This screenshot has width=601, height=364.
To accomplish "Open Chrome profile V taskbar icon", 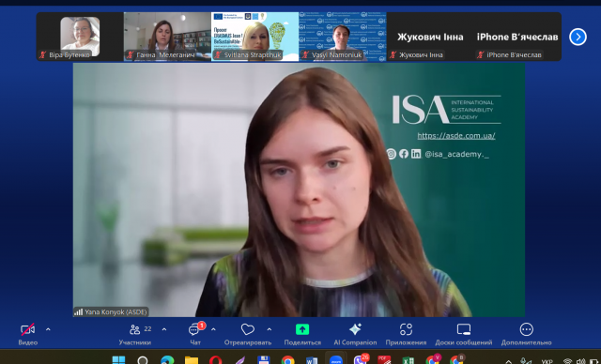I will [x=433, y=360].
